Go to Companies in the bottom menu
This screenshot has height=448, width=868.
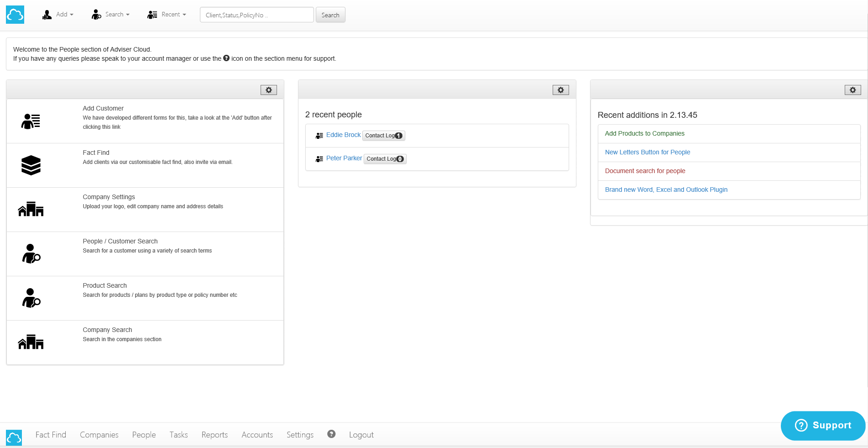click(x=99, y=435)
